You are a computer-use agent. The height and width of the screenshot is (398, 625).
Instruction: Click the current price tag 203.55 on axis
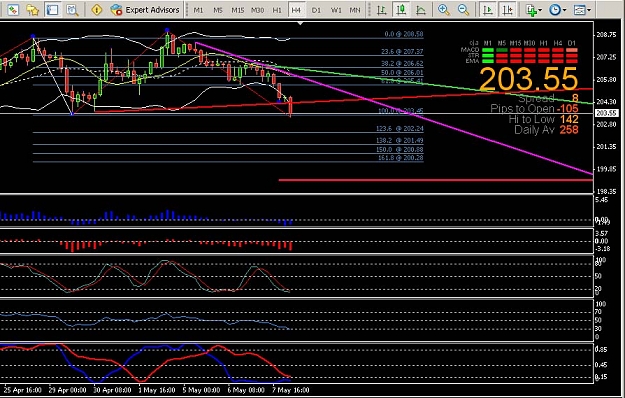(x=606, y=113)
